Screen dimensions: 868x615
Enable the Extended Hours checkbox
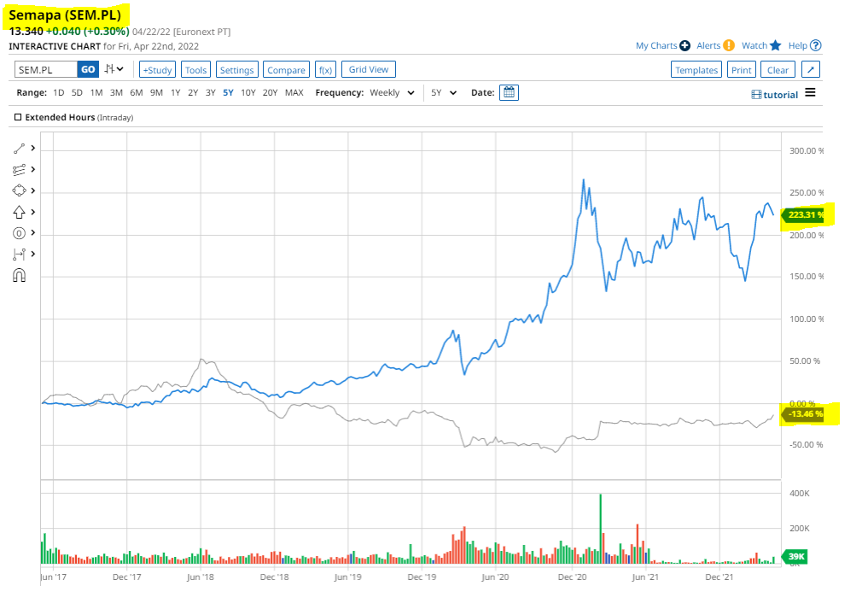coord(18,117)
